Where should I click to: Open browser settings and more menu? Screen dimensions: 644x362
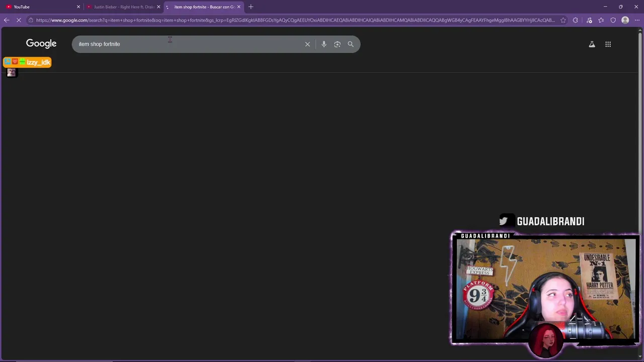(637, 20)
